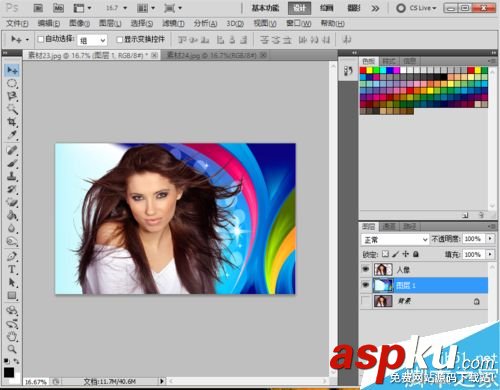Viewport: 500px width, 390px height.
Task: Open the View Extras dropdown
Action: pos(82,8)
